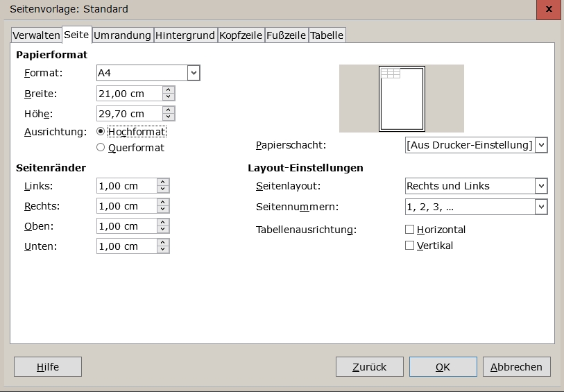Click the Zurück reset button
The image size is (564, 392).
[369, 367]
